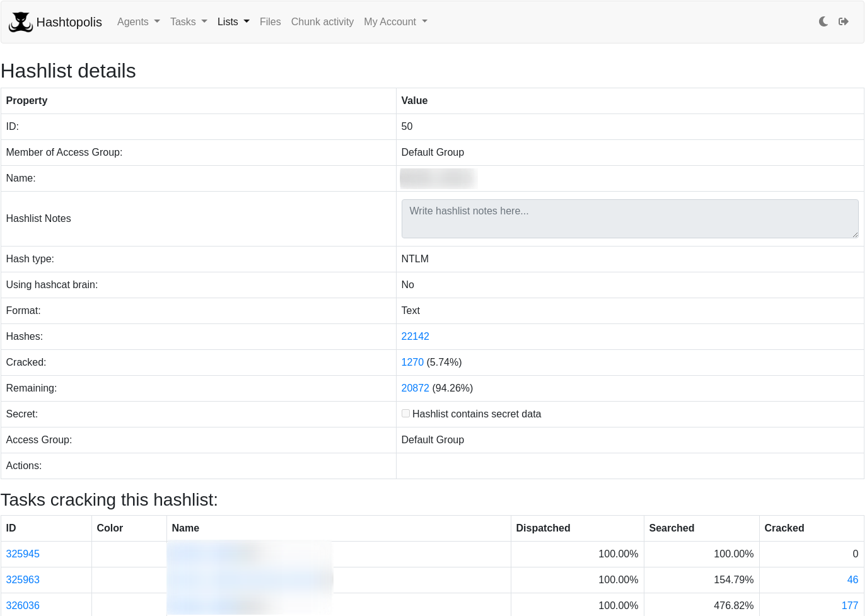The width and height of the screenshot is (867, 616).
Task: Open task ID 325945
Action: [23, 554]
